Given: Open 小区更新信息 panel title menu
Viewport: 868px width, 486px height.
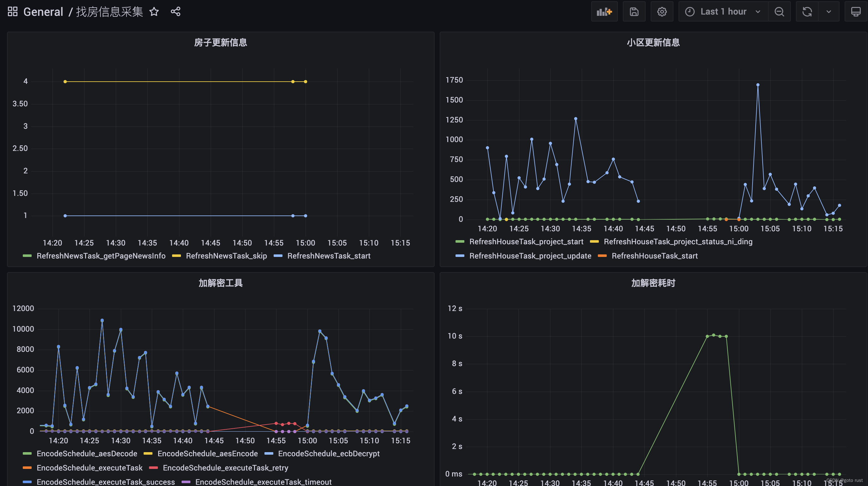Looking at the screenshot, I should pos(653,42).
